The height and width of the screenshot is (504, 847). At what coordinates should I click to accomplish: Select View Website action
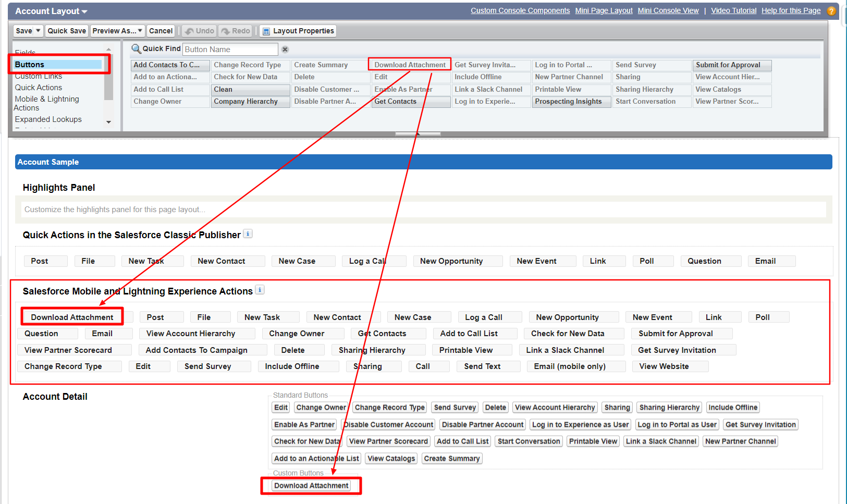[x=670, y=366]
